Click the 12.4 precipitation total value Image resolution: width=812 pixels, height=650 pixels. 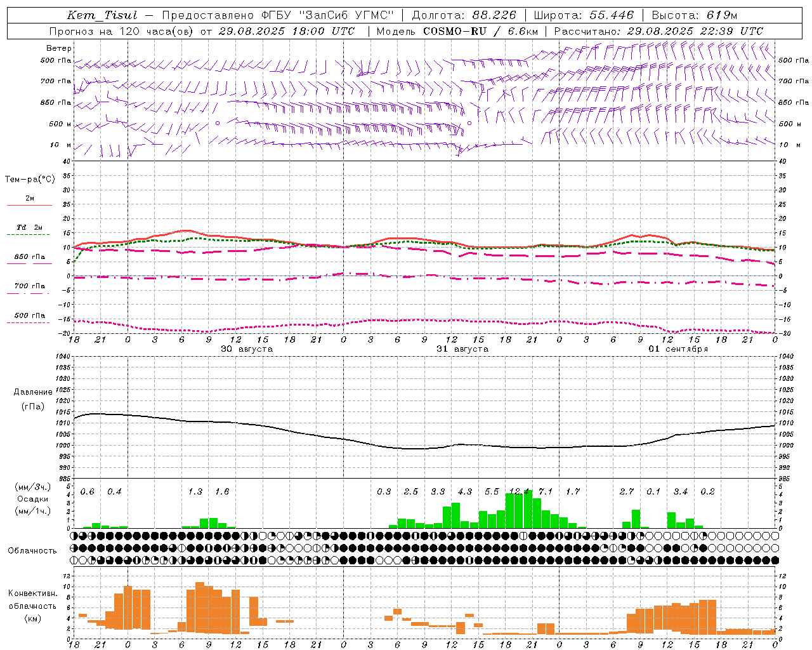click(520, 492)
